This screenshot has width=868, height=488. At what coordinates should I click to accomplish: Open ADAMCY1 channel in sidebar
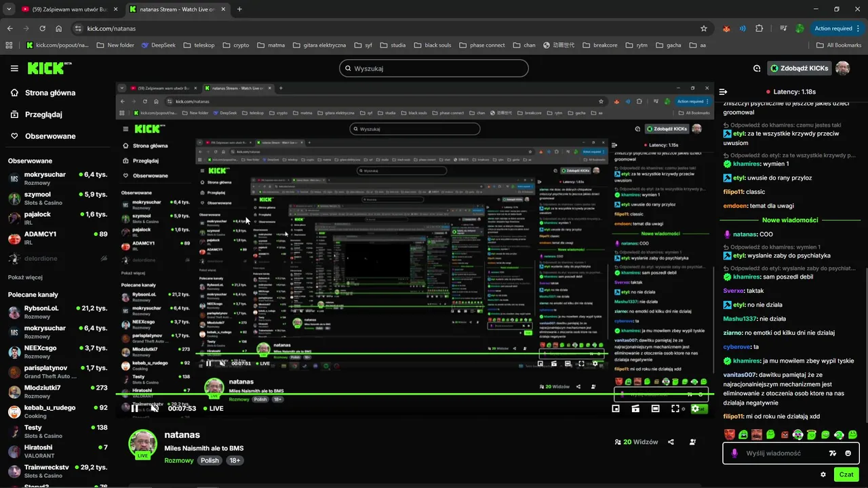58,238
